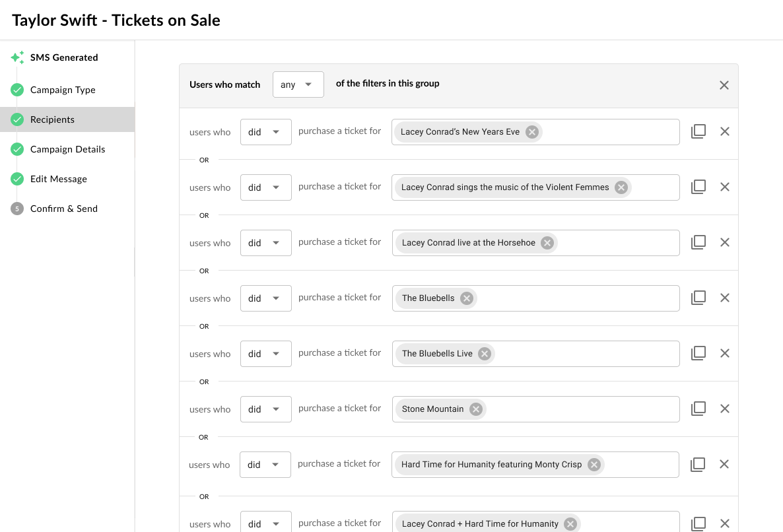Click the event field with the Violent Femmes chip
The height and width of the screenshot is (532, 783).
click(535, 187)
